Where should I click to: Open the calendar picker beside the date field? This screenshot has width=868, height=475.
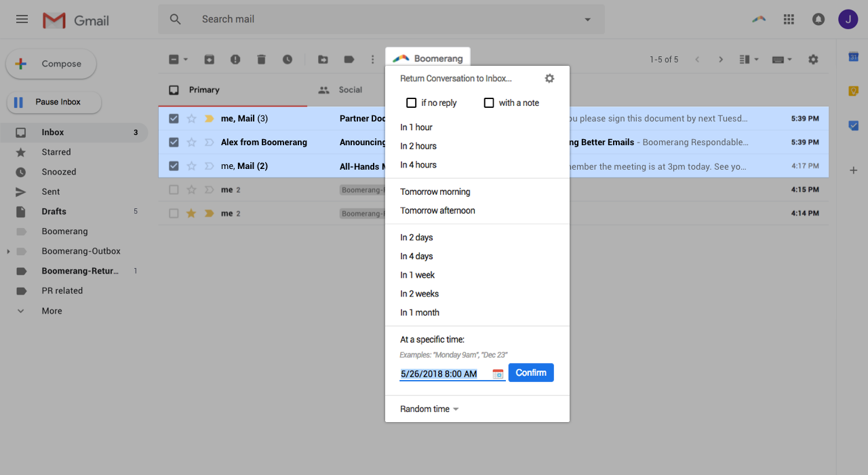point(498,374)
